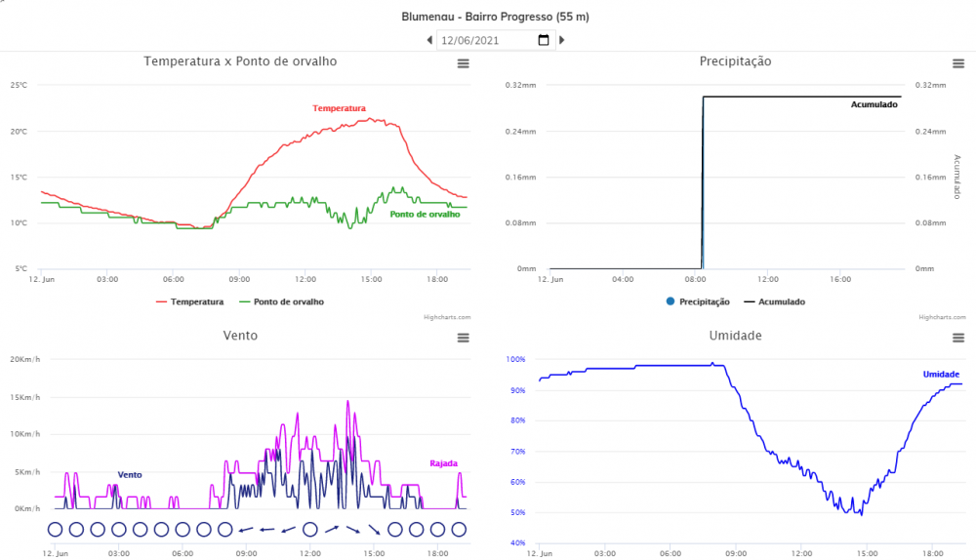Toggle the Precipitação series legend item
Image resolution: width=976 pixels, height=560 pixels.
(697, 301)
